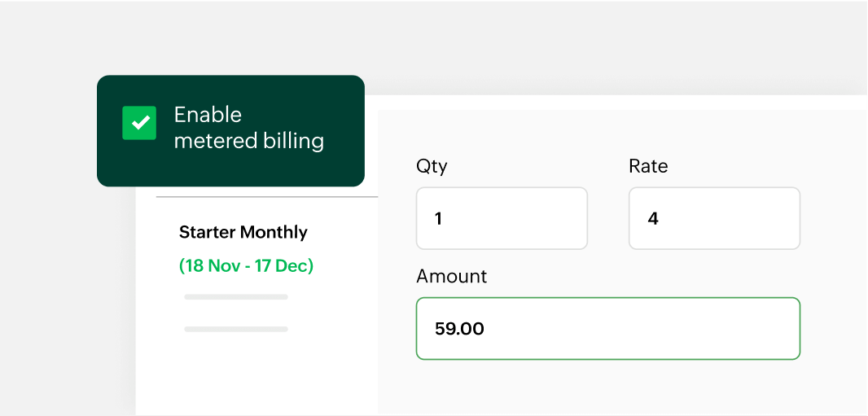
Task: Click the value 4 in Rate box
Action: 652,219
